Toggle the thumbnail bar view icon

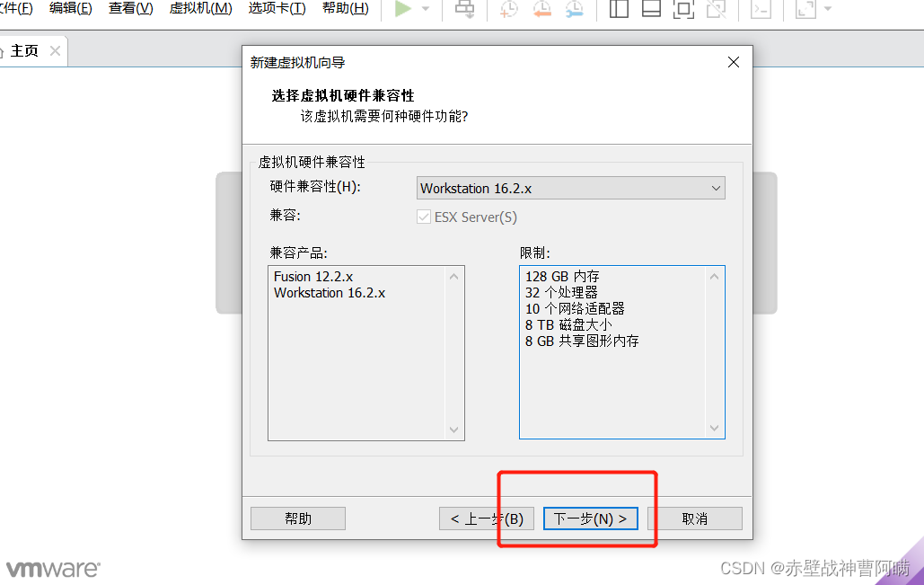coord(651,9)
